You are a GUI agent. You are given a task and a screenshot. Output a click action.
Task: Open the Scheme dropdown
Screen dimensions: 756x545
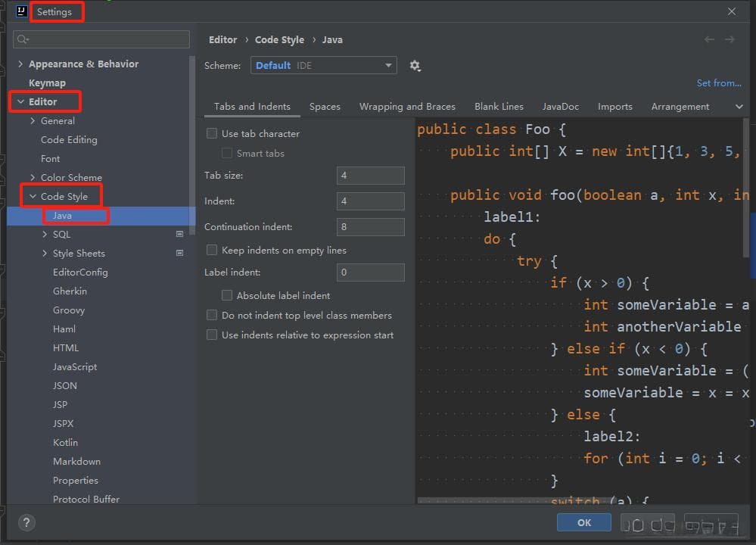point(324,66)
